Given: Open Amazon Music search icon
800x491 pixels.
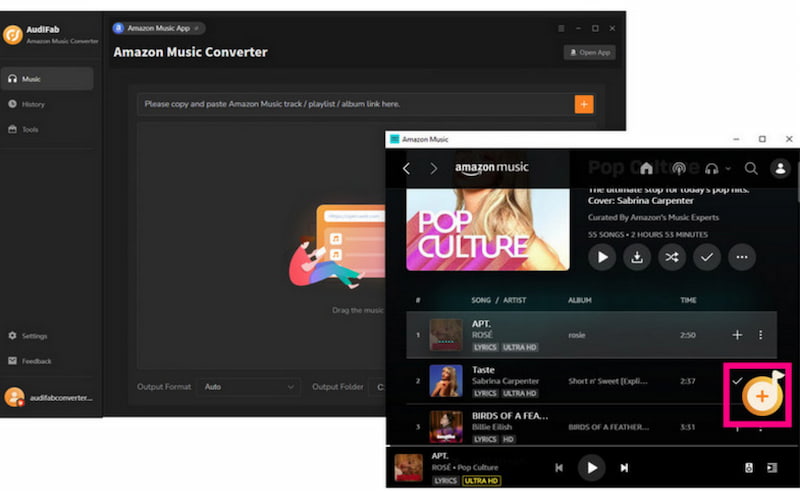Looking at the screenshot, I should coord(751,168).
